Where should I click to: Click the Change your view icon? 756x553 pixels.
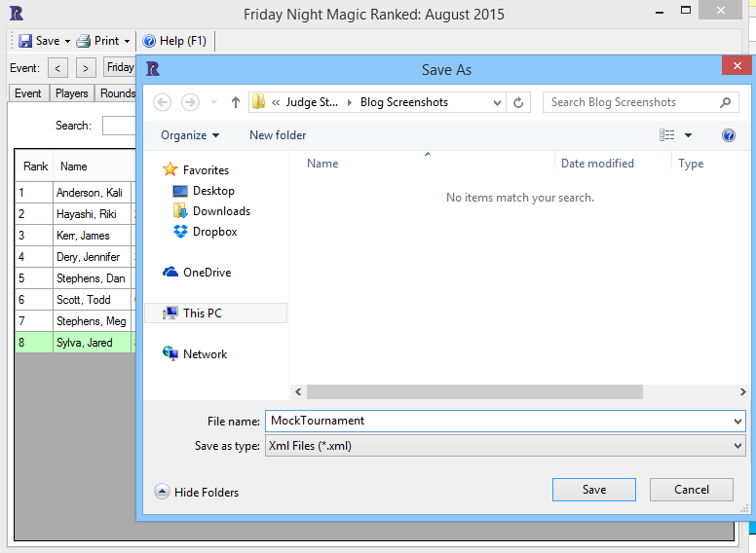pos(666,135)
